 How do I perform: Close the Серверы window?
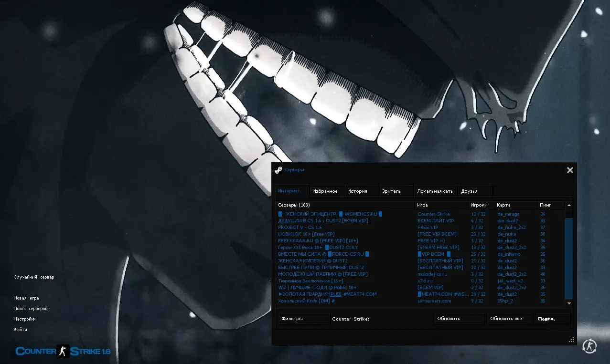569,170
